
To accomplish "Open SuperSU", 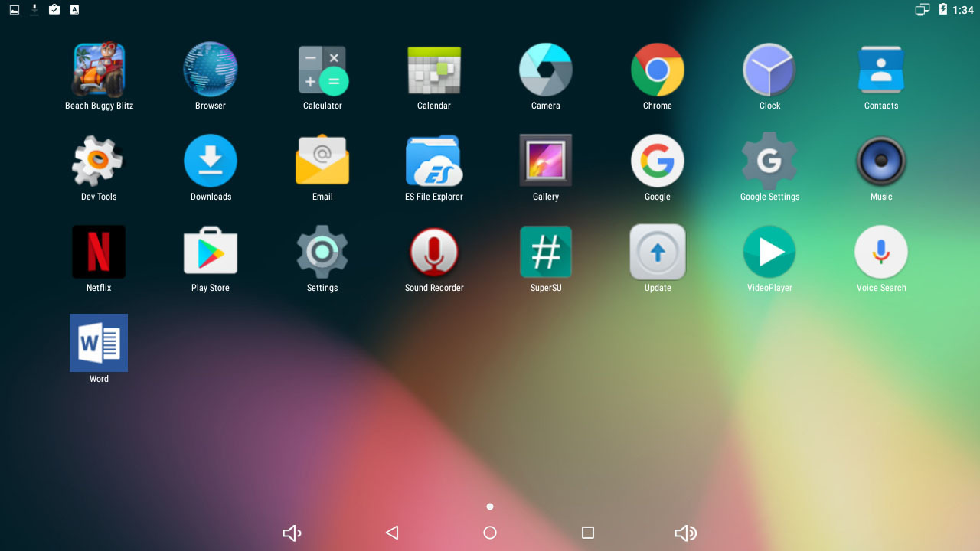I will click(x=546, y=252).
